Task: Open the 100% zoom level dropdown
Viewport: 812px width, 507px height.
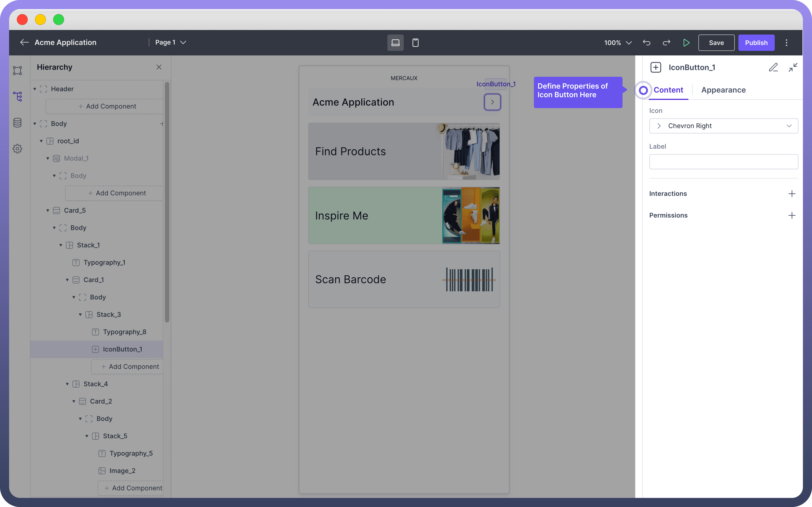Action: (x=618, y=43)
